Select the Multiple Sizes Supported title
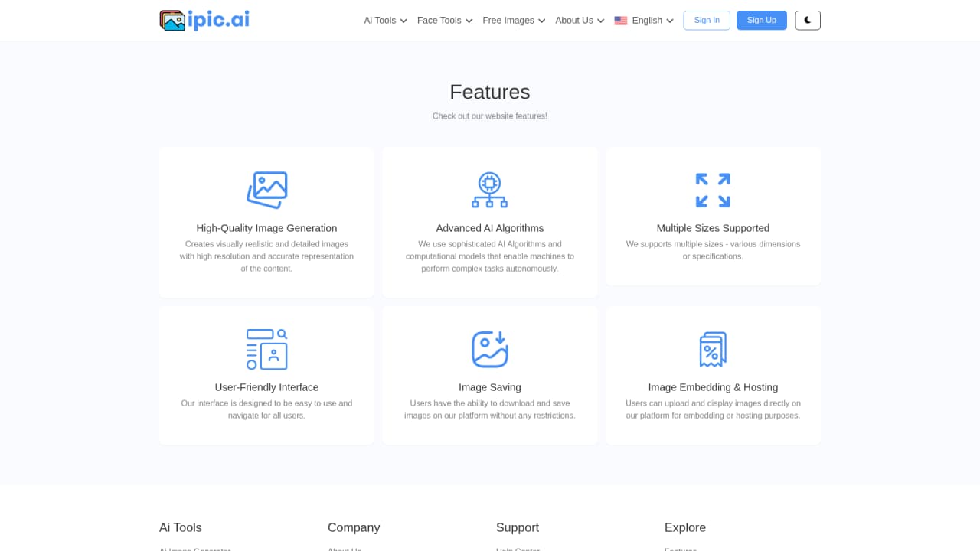The width and height of the screenshot is (980, 551). tap(713, 228)
